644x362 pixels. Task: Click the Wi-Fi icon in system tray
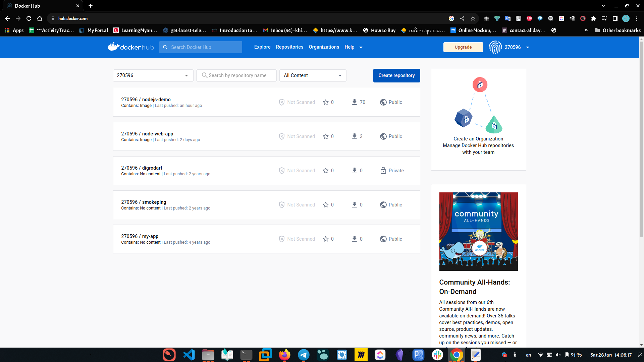(540, 355)
